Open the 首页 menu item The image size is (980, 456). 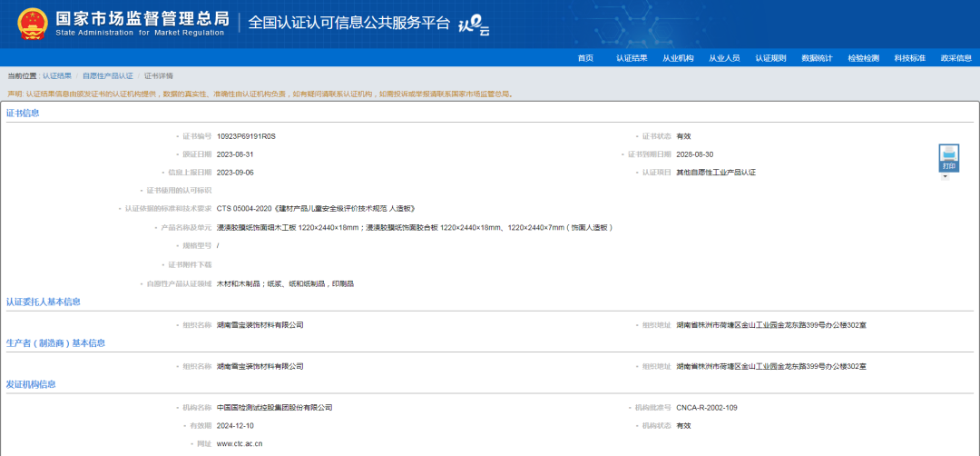(585, 58)
